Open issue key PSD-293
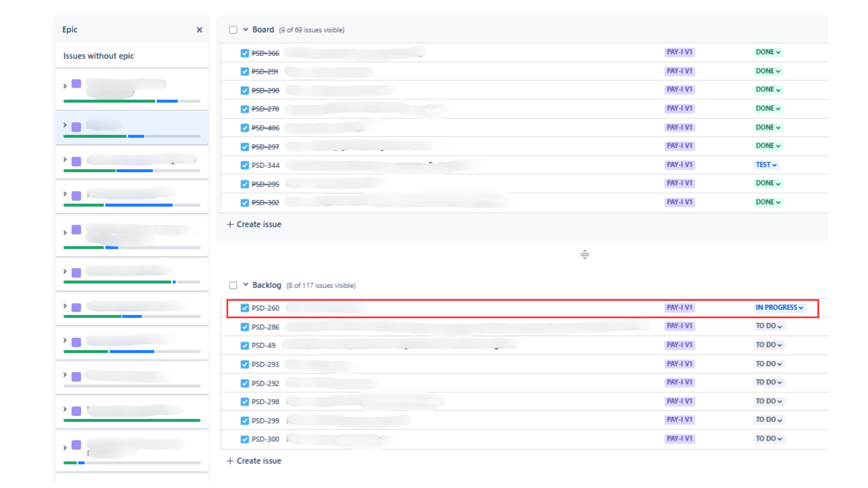 tap(265, 364)
